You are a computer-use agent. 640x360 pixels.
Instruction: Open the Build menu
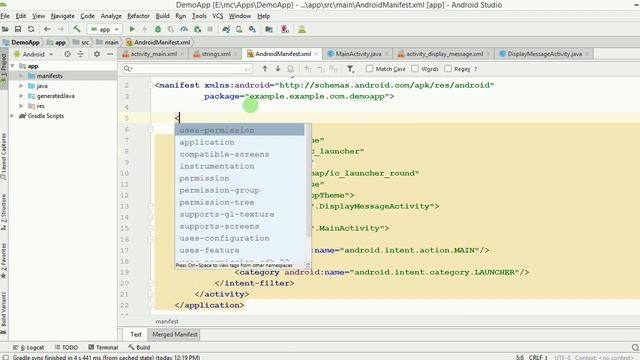coord(162,16)
